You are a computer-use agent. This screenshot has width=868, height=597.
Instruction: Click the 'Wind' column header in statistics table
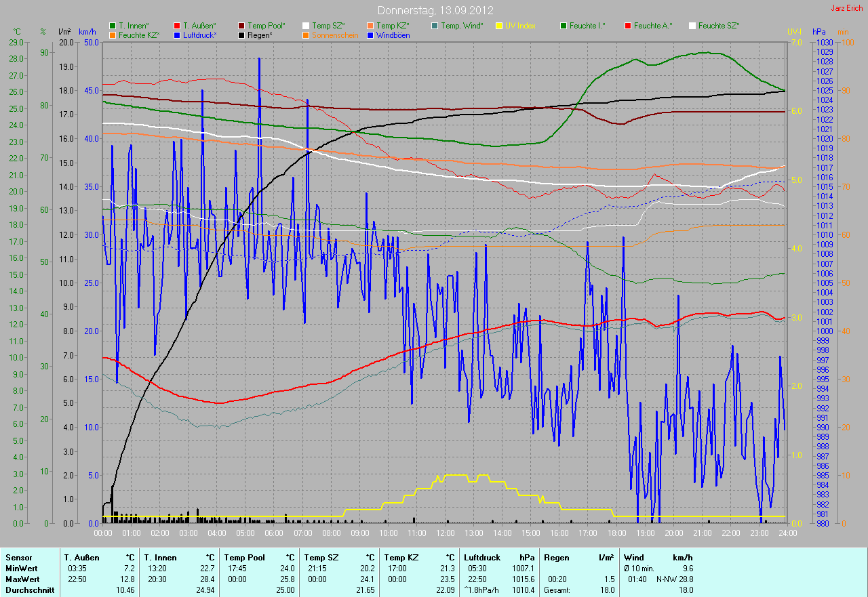click(x=634, y=558)
